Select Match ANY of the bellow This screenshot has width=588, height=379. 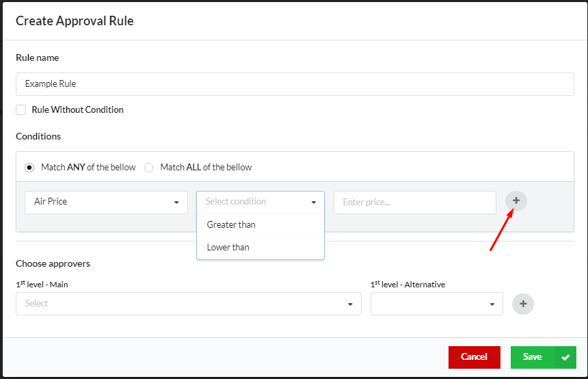coord(29,168)
